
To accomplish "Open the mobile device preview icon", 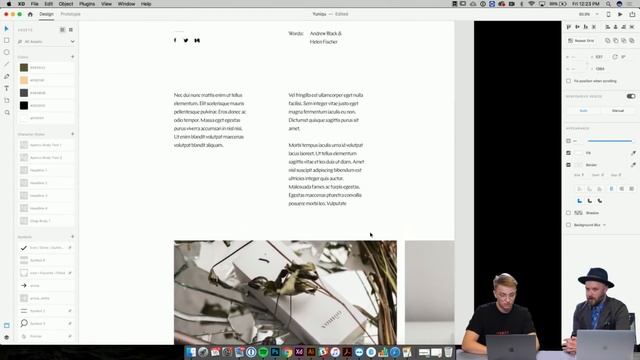I will [609, 14].
